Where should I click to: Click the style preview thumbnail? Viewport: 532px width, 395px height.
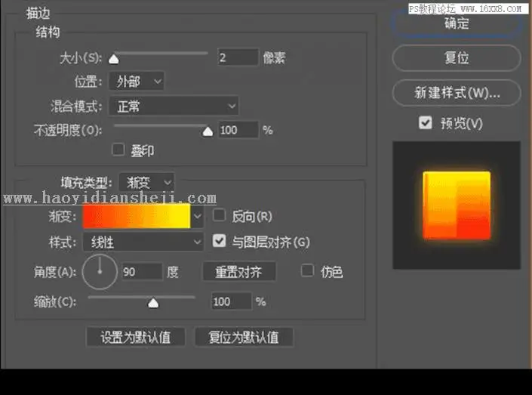click(x=457, y=205)
